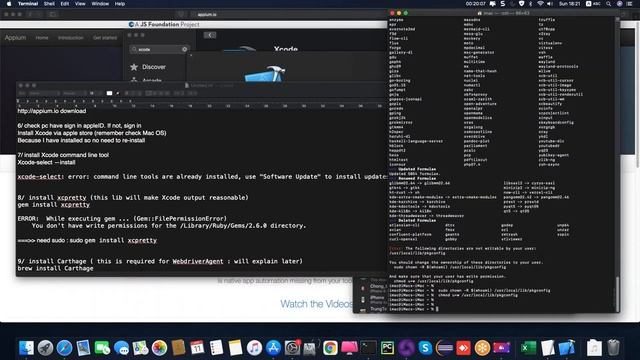This screenshot has height=360, width=640.
Task: Open the Trash in the Dock
Action: point(613,348)
